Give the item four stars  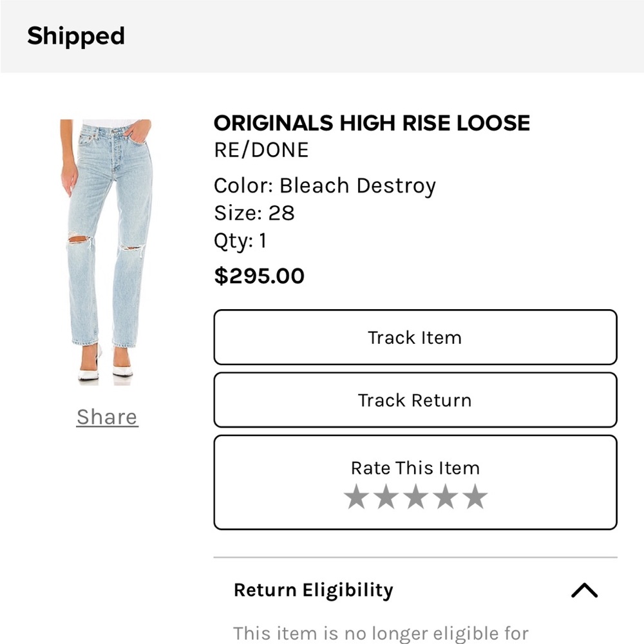point(445,497)
